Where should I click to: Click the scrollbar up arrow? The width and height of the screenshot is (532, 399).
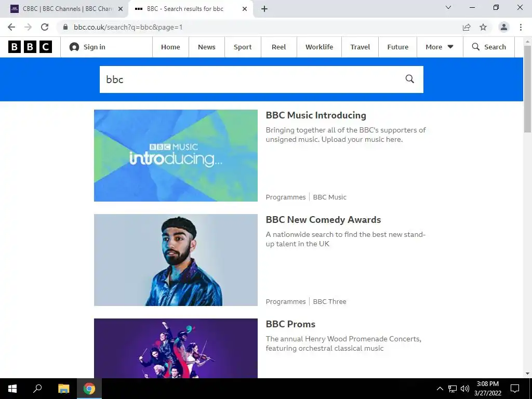(527, 41)
